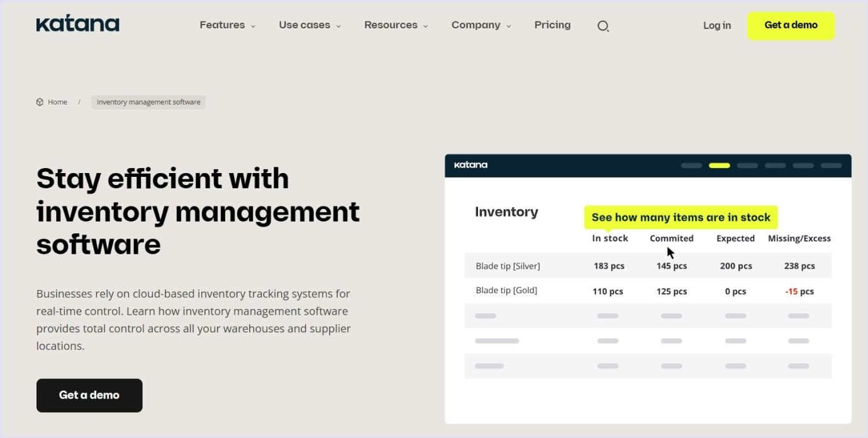Click the 238 pcs excess value

[799, 266]
